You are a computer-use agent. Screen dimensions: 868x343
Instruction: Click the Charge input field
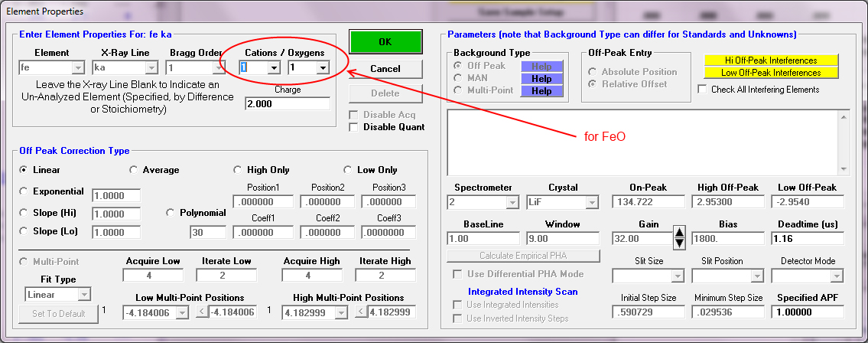coord(287,103)
